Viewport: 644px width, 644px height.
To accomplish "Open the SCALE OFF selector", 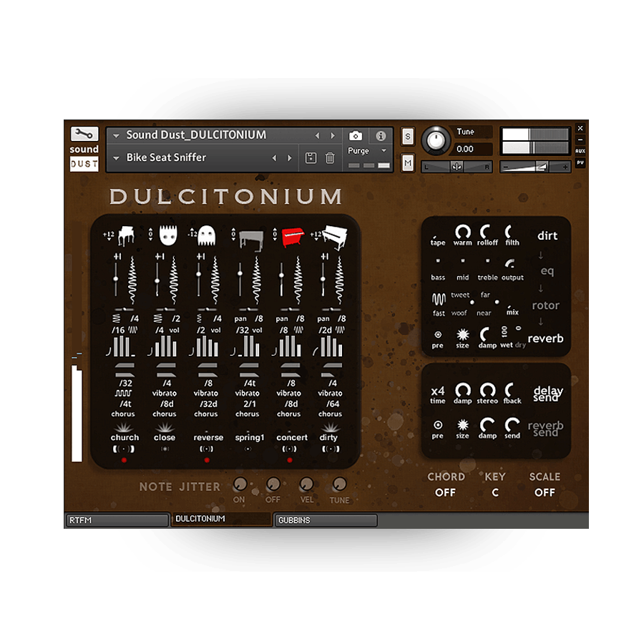I will [x=545, y=492].
